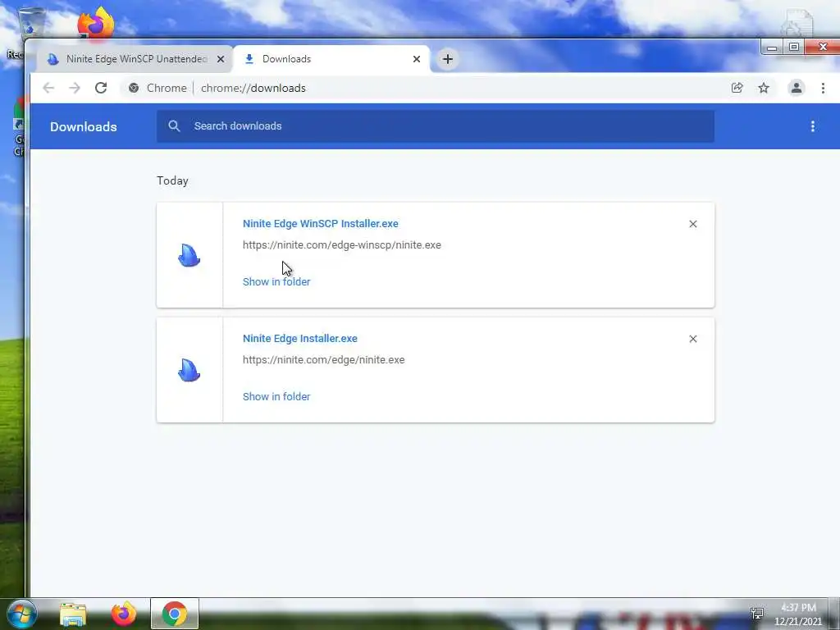Viewport: 840px width, 630px height.
Task: Open the Chrome main menu dots
Action: 824,88
